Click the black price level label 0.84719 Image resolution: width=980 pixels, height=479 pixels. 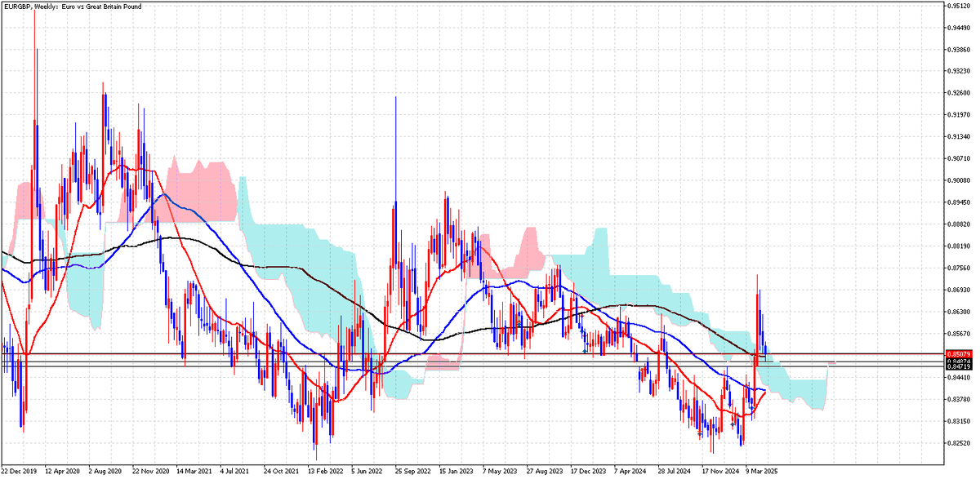pos(959,367)
